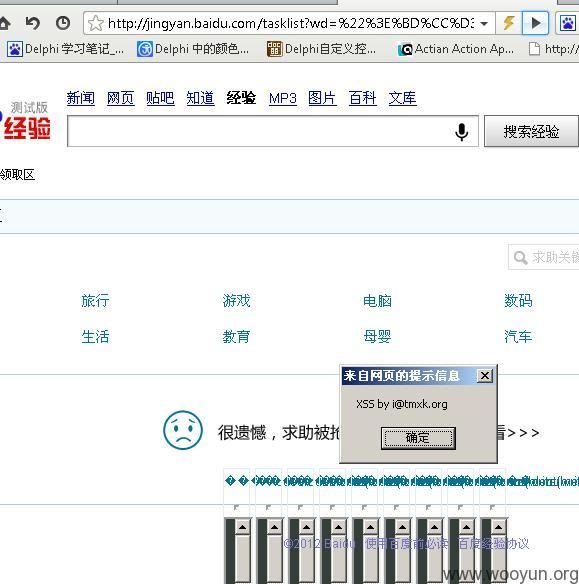The width and height of the screenshot is (579, 584).
Task: Expand the address bar dropdown arrow
Action: (484, 24)
